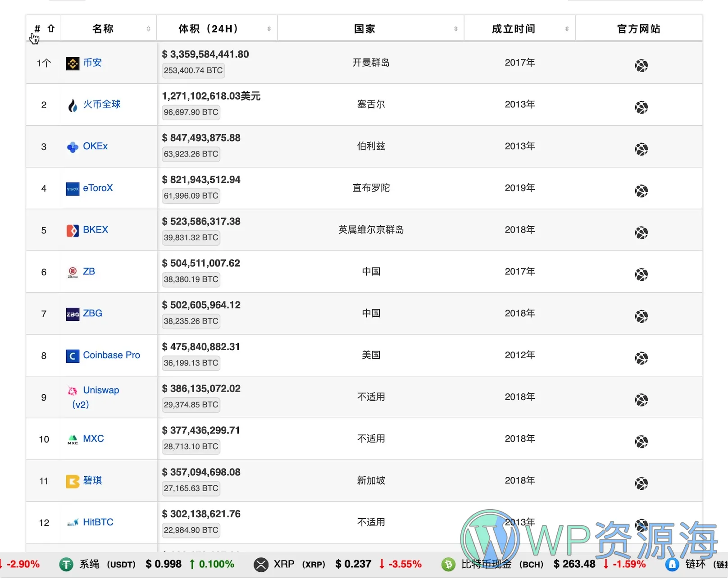Click the OKEx circular logo
The image size is (728, 579).
(x=73, y=146)
